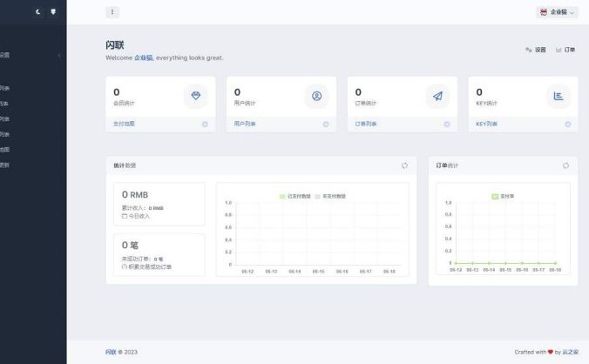This screenshot has height=364, width=589.
Task: Open 设置 button at page header right
Action: click(535, 50)
